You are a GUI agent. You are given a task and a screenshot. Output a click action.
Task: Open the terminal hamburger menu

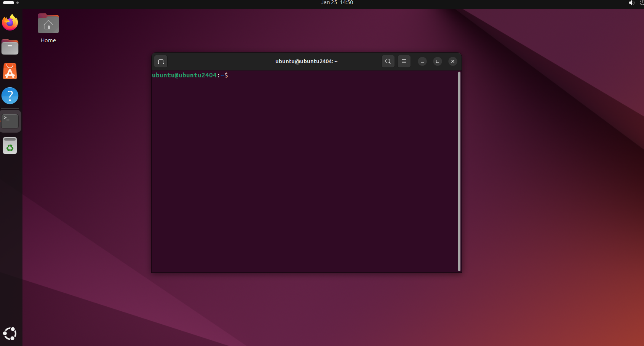pyautogui.click(x=404, y=61)
